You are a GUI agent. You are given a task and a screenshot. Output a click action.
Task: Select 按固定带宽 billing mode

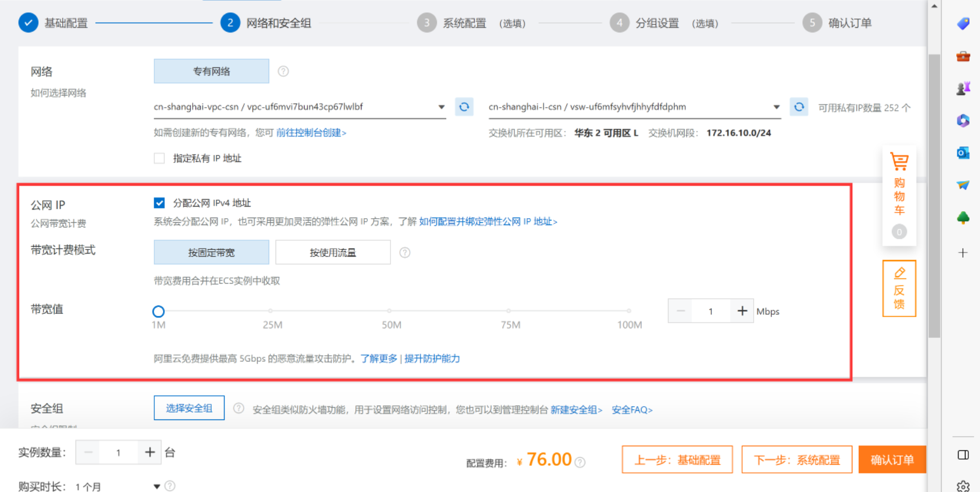211,252
